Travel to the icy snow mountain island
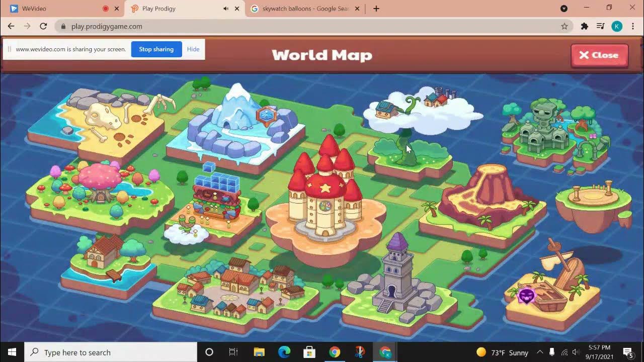This screenshot has height=362, width=644. pos(235,130)
